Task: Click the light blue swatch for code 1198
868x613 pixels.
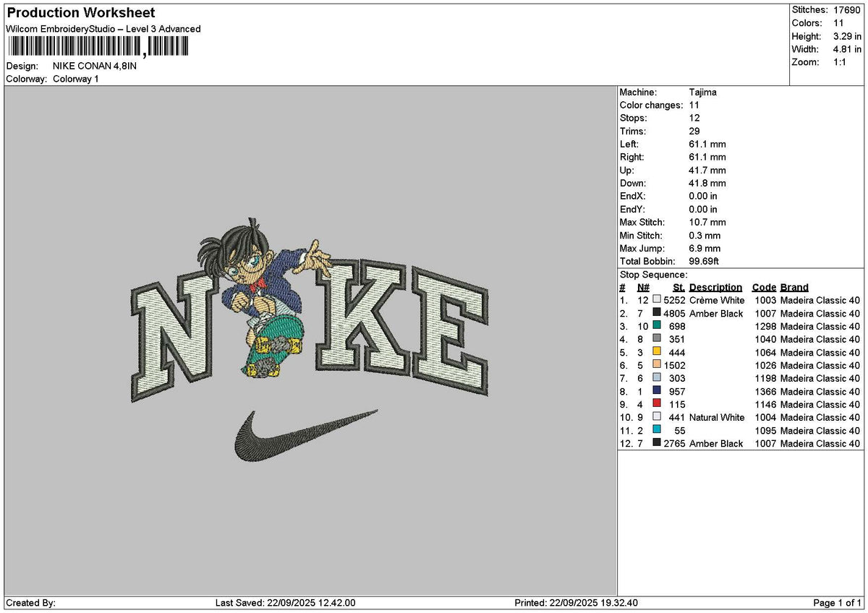Action: tap(657, 378)
